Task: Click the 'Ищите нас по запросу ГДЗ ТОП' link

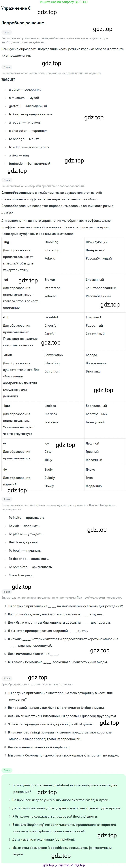Action: [64, 2]
